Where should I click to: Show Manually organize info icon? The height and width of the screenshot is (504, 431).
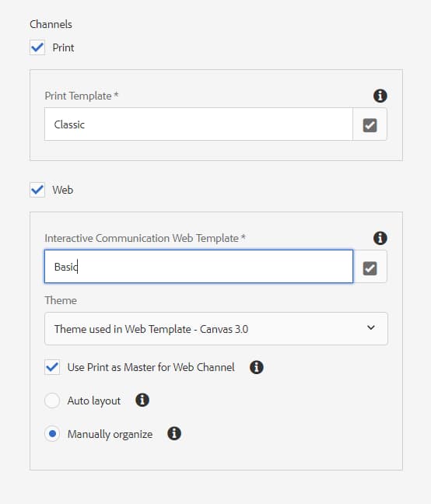coord(174,433)
